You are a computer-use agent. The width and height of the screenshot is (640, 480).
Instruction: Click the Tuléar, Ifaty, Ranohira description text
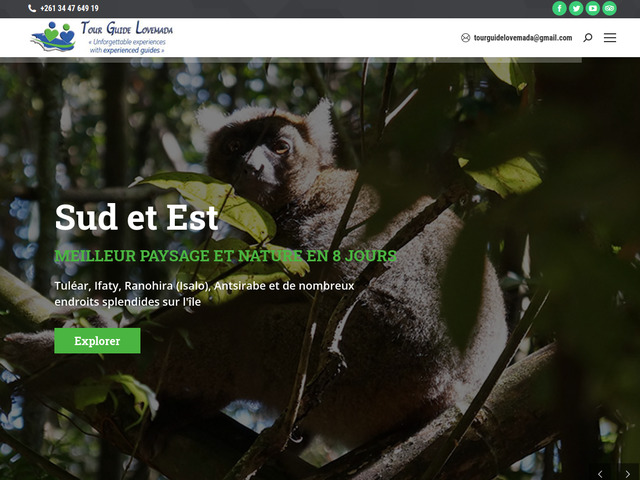(x=204, y=294)
